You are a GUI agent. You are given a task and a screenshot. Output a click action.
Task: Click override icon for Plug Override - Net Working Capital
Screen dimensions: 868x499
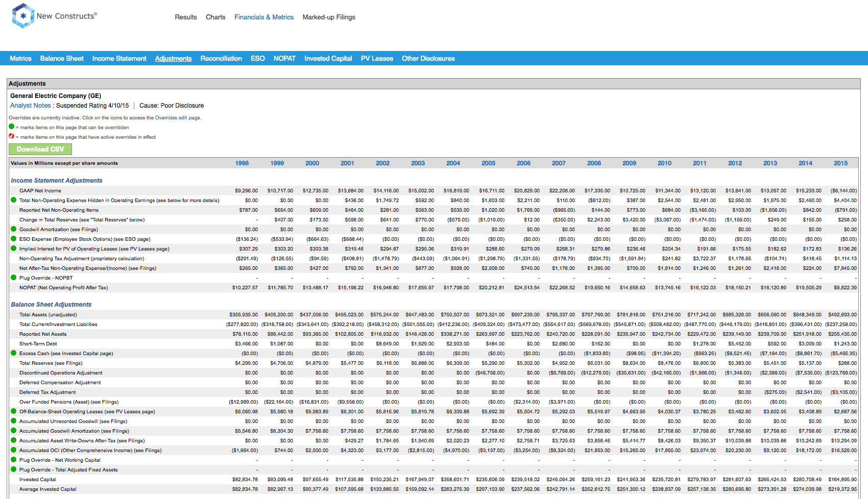coord(14,460)
